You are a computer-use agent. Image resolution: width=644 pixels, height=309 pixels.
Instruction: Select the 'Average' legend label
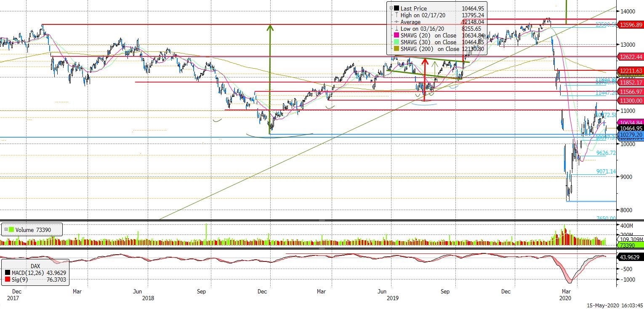(410, 22)
